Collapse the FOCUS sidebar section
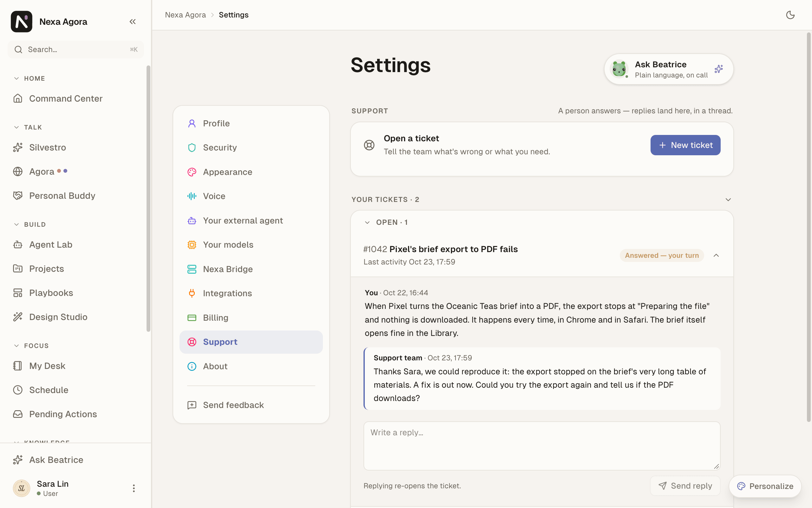This screenshot has height=508, width=812. 16,346
